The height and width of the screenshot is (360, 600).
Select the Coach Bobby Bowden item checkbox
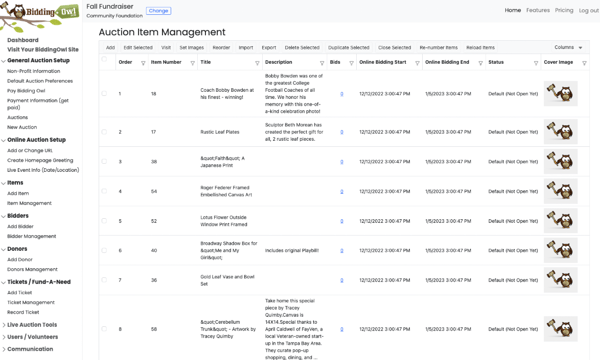[104, 93]
